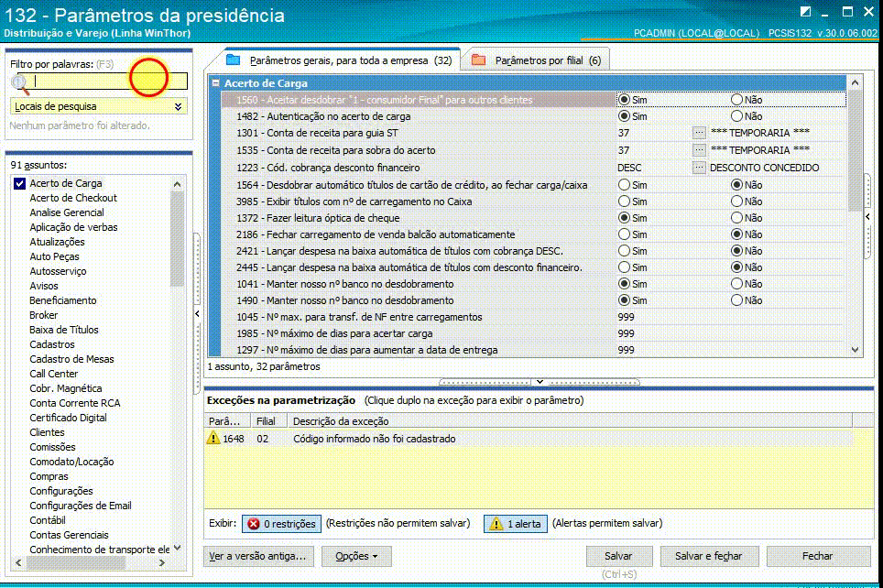883x588 pixels.
Task: Switch to Parâmetros por filial tab
Action: (x=538, y=60)
